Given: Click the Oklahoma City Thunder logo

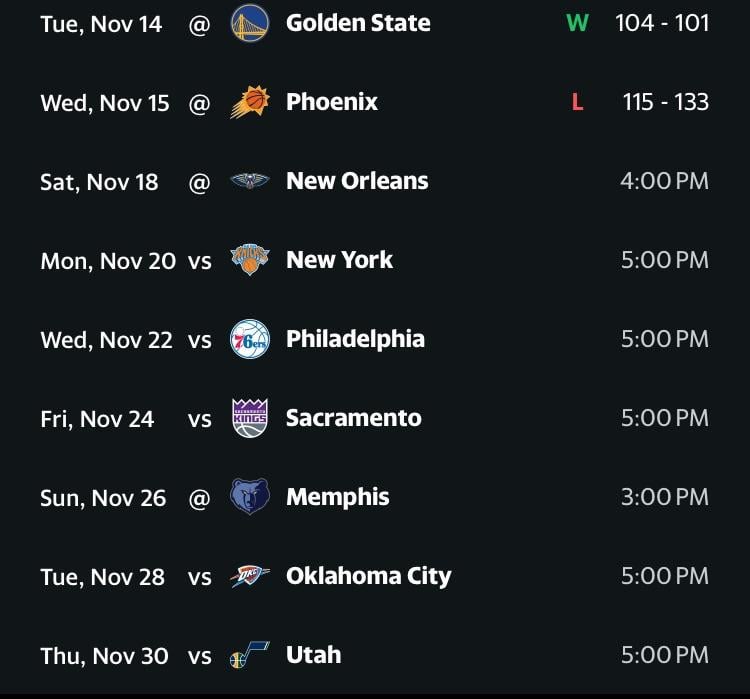Looking at the screenshot, I should tap(249, 576).
